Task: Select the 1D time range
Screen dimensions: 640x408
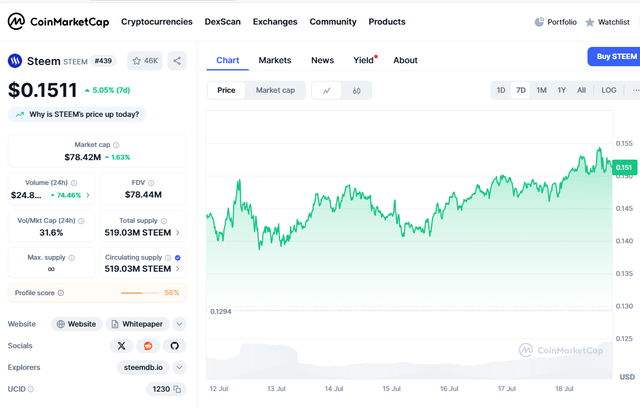Action: click(x=501, y=90)
